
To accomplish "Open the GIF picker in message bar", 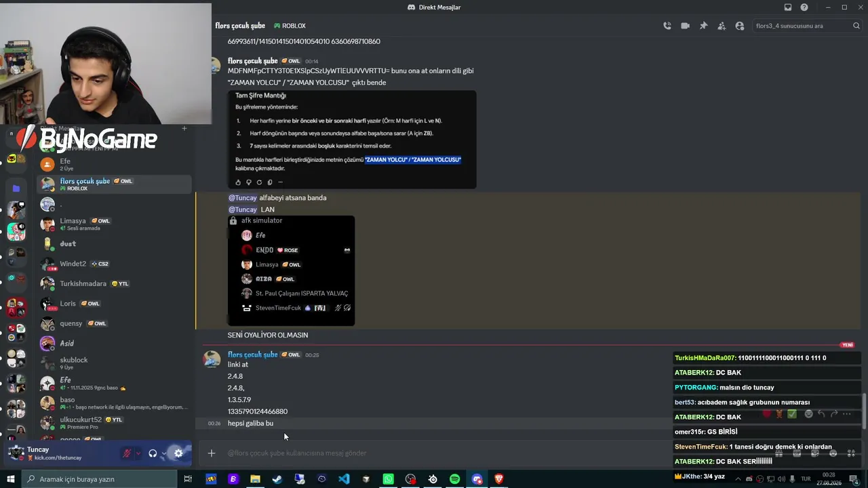I will point(797,453).
